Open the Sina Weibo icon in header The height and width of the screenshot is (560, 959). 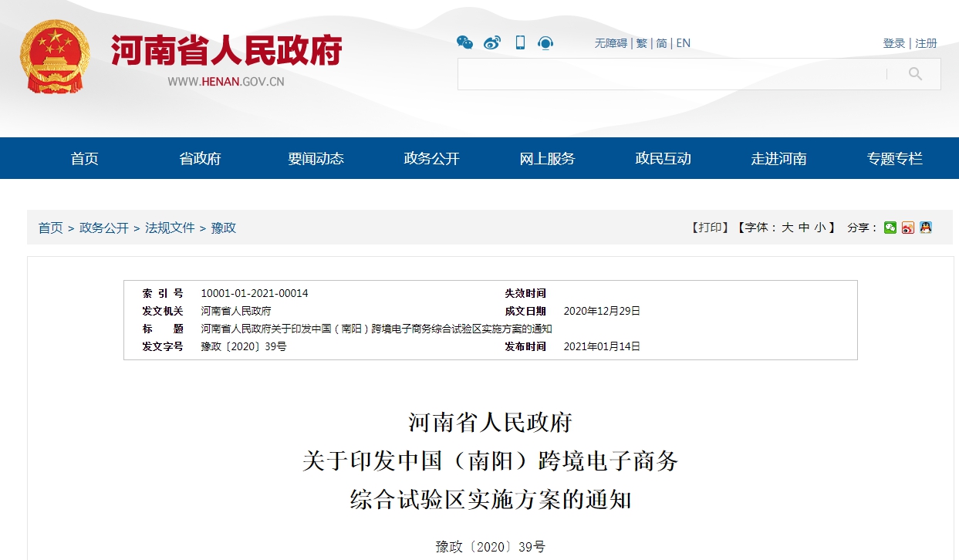click(x=492, y=43)
